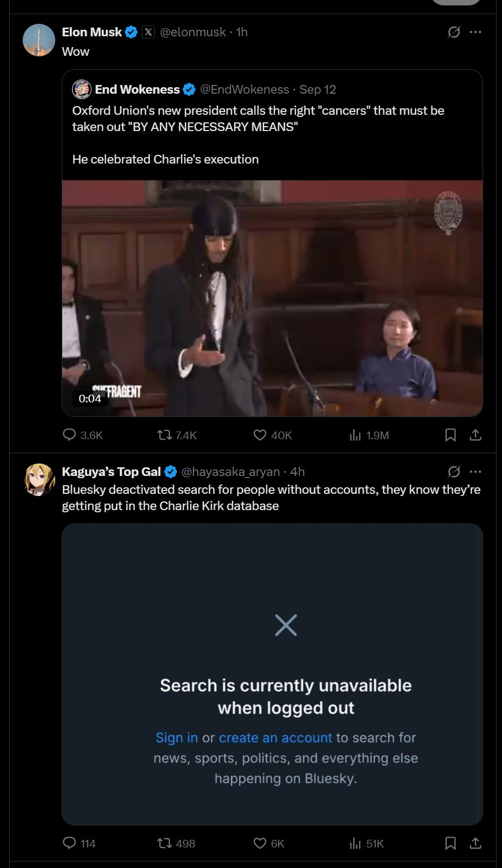
Task: Bookmark Elon Musk's post
Action: coord(450,435)
